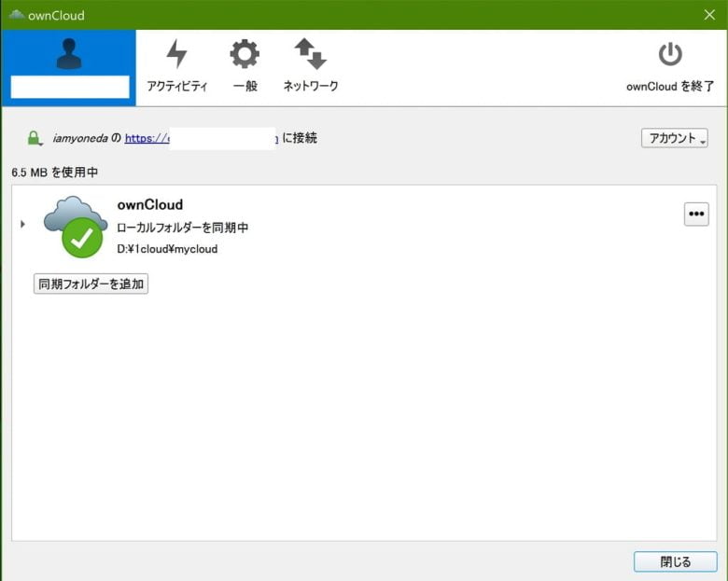Select the ownCloud folder name heading
The image size is (728, 581).
(x=150, y=204)
